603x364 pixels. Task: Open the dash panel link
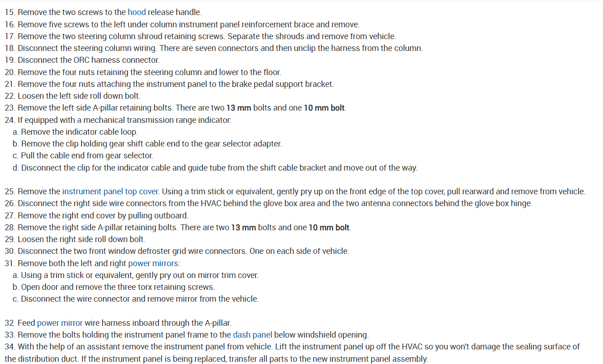click(x=252, y=335)
